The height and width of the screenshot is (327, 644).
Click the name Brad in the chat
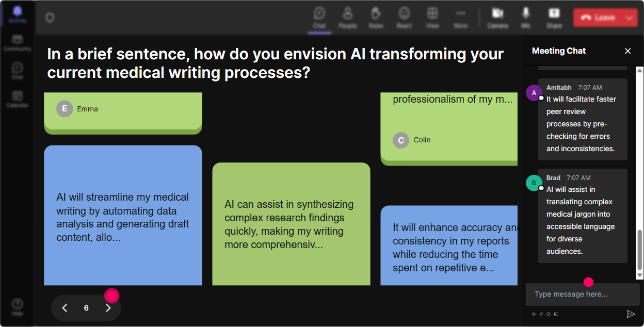[x=553, y=177]
